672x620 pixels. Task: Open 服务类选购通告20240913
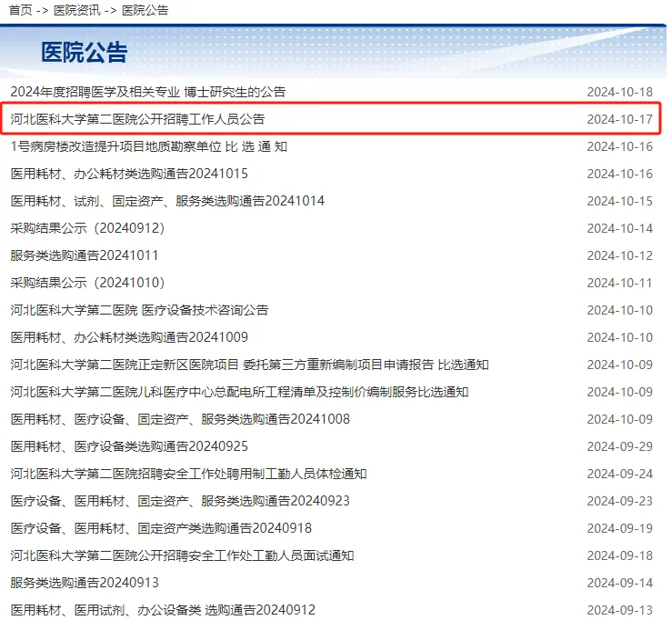point(85,583)
